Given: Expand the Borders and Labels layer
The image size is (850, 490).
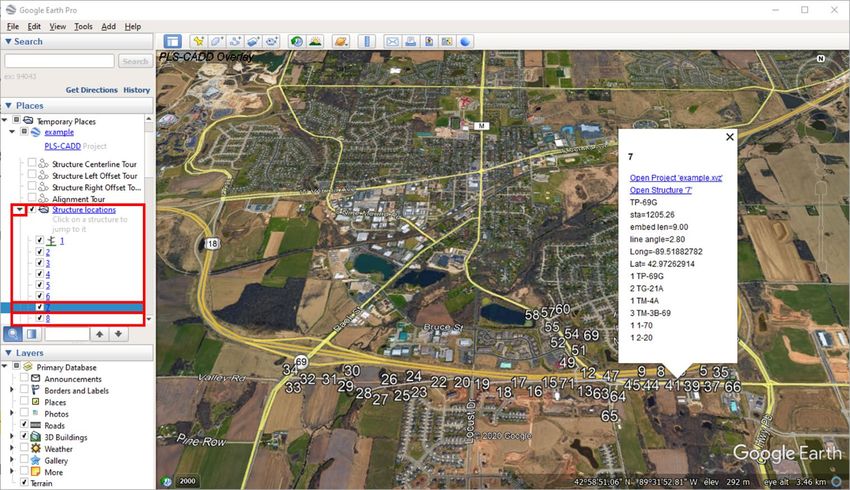Looking at the screenshot, I should pyautogui.click(x=12, y=390).
